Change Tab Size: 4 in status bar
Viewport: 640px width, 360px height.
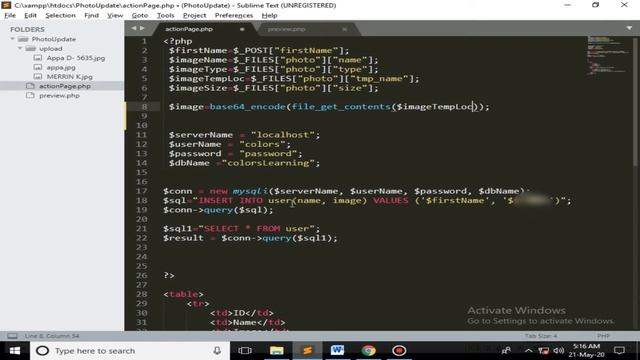coord(541,336)
